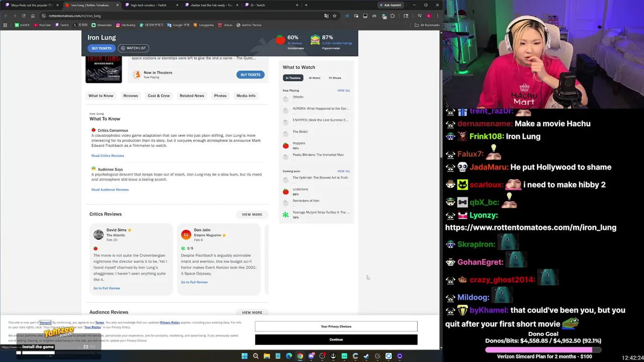Click Dan Jolin DJ avatar

(x=186, y=235)
